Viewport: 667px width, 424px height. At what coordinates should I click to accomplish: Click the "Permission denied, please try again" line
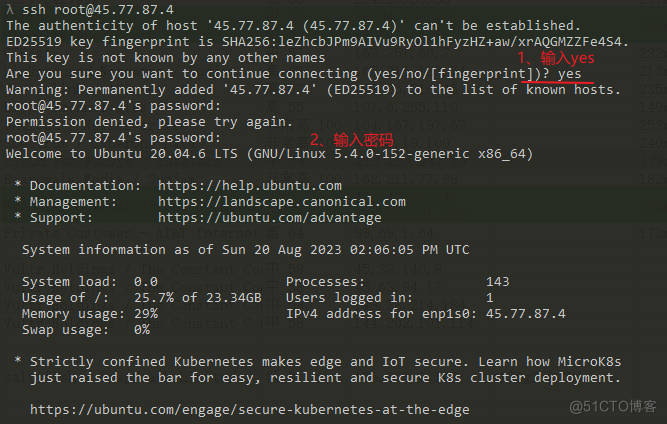tap(149, 122)
